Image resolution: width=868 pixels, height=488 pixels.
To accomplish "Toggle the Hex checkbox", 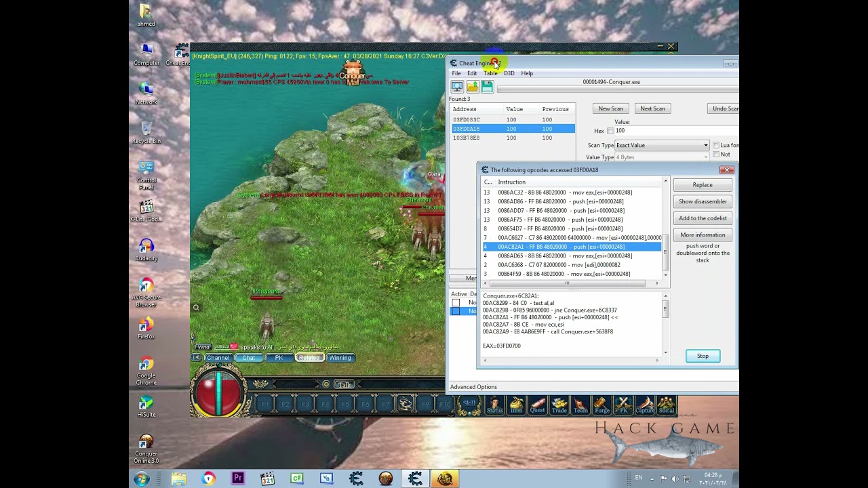I will (x=610, y=131).
